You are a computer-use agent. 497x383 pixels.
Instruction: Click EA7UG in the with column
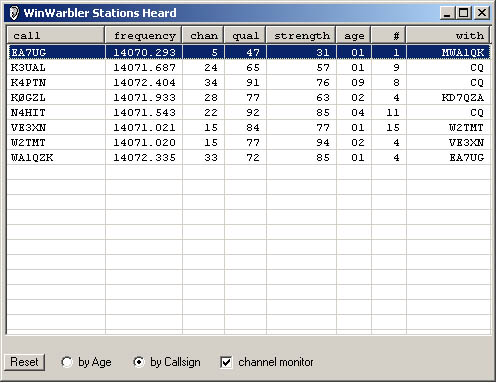click(x=466, y=158)
